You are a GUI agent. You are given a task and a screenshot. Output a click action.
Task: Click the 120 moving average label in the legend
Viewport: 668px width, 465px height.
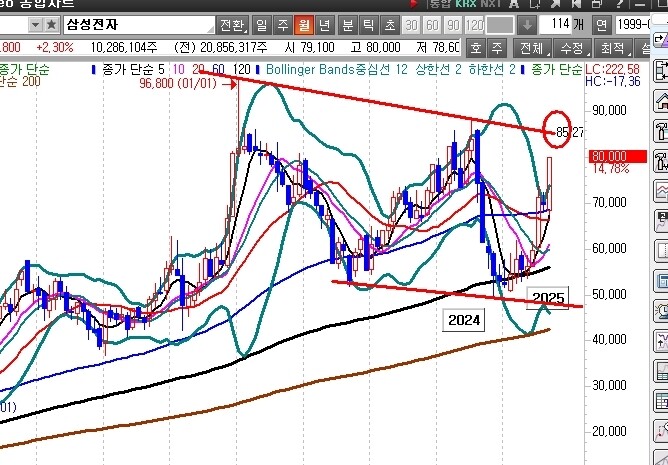(x=242, y=69)
